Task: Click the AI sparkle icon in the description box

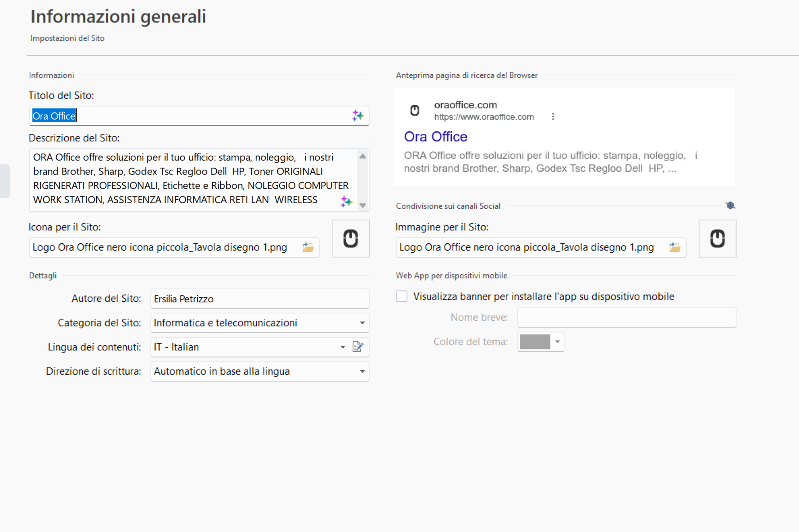Action: (346, 202)
